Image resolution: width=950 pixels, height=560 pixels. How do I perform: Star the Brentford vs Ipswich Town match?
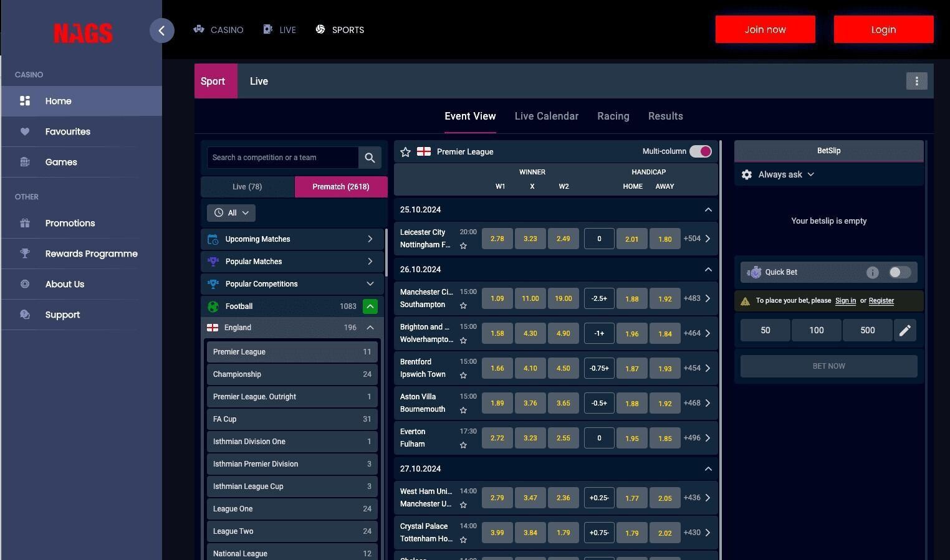[x=463, y=376]
